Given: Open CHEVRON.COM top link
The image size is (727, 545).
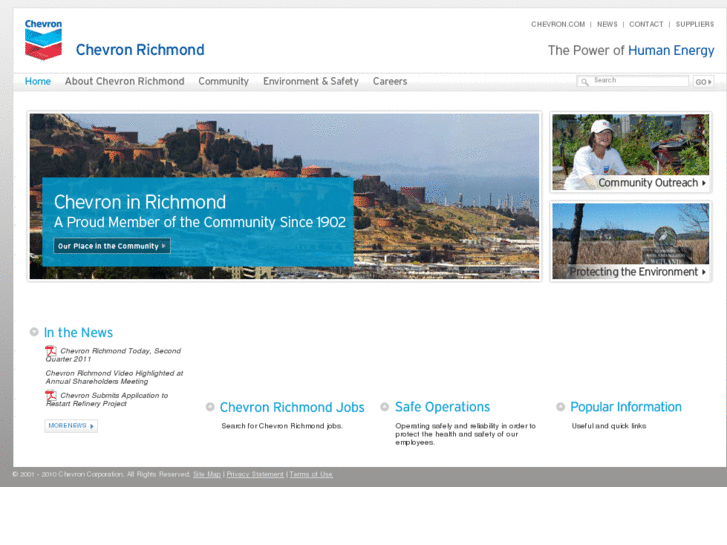Looking at the screenshot, I should coord(558,24).
